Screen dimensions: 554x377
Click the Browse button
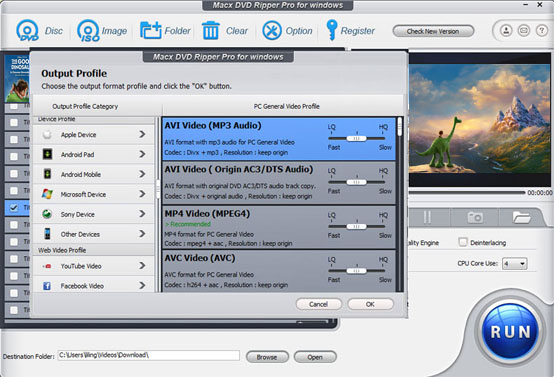click(267, 357)
